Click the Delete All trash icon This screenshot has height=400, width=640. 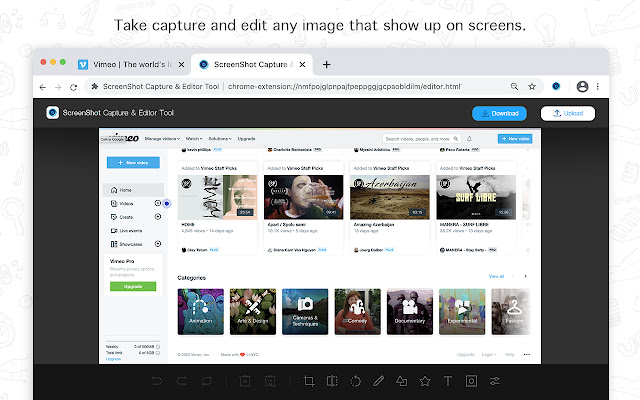pos(270,381)
